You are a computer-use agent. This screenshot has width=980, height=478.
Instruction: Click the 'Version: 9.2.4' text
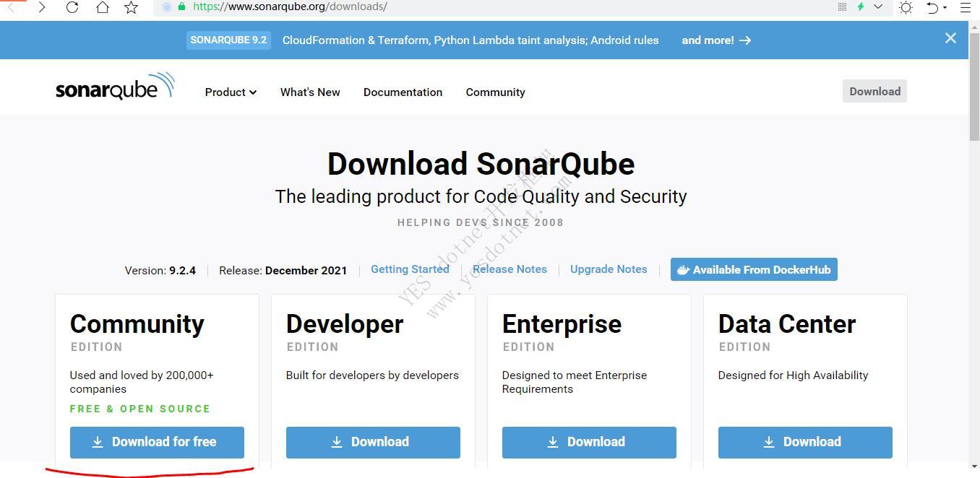click(x=160, y=270)
